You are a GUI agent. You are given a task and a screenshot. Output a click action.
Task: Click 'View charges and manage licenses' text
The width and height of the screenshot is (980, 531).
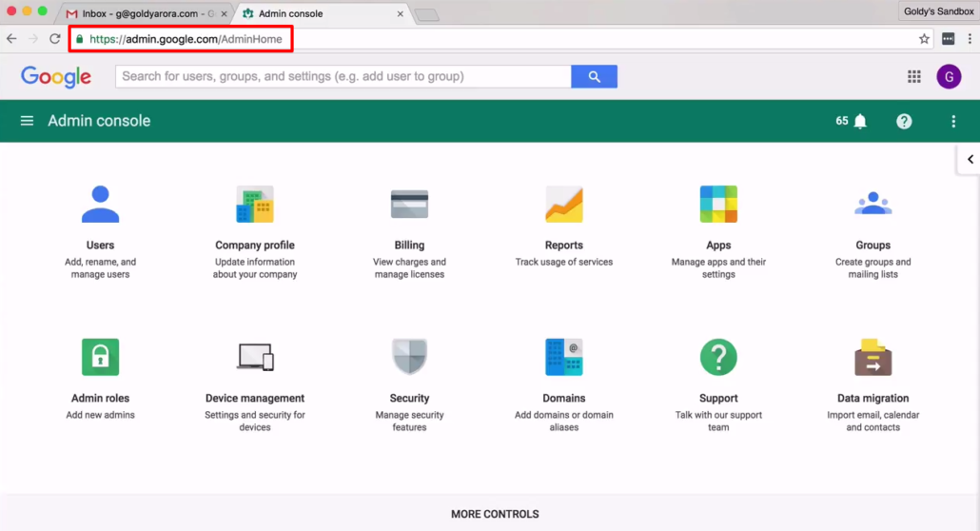point(409,268)
